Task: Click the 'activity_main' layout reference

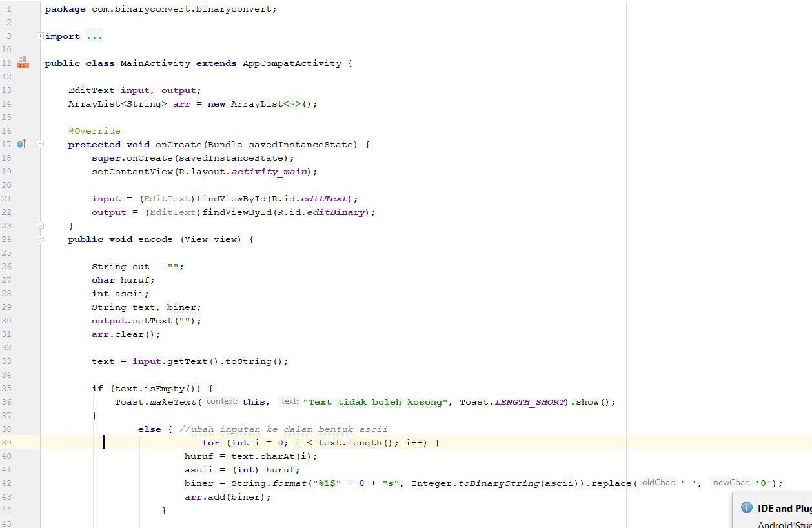Action: click(x=269, y=172)
